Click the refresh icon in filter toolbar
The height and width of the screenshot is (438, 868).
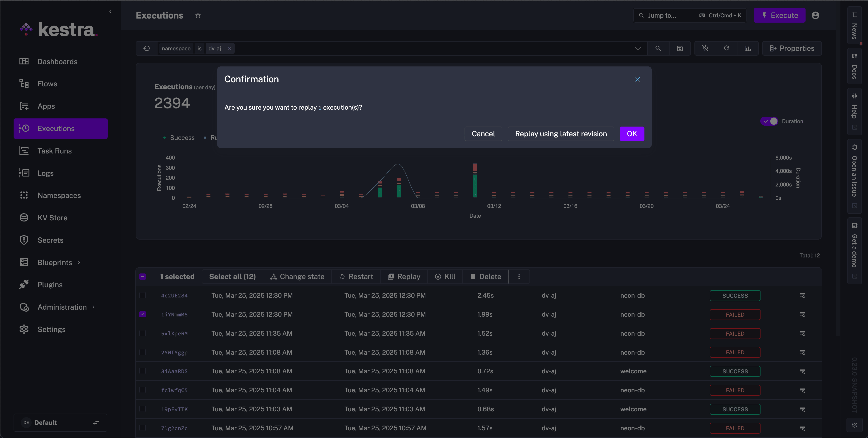[x=726, y=49]
